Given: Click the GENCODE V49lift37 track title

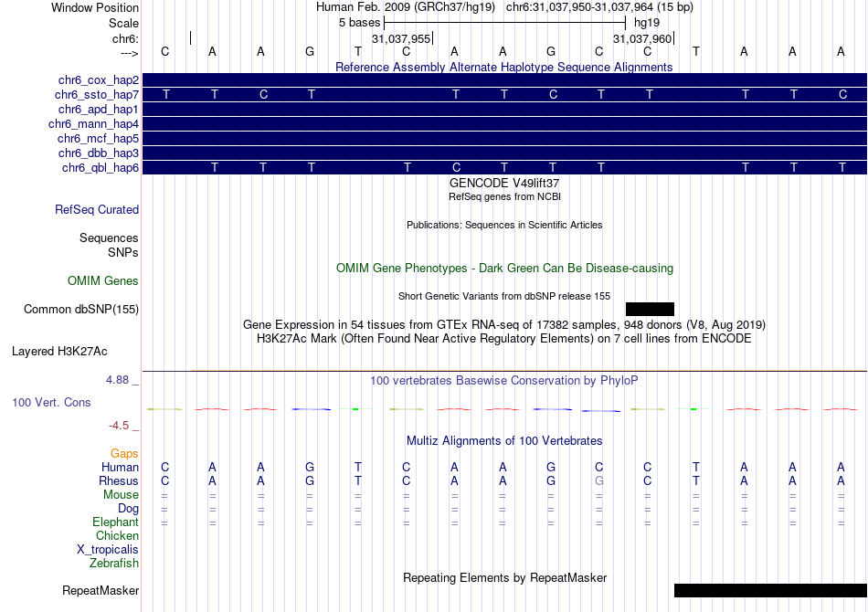Looking at the screenshot, I should (504, 183).
